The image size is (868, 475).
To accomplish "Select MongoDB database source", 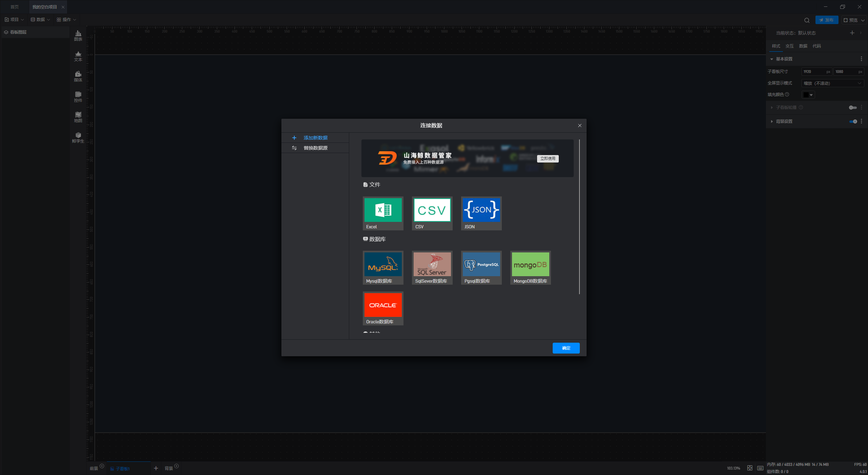I will 530,267.
